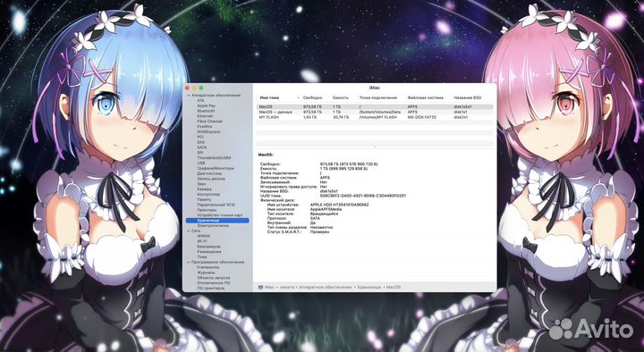The width and height of the screenshot is (644, 352).
Task: Select SAS in the hardware list
Action: (200, 142)
